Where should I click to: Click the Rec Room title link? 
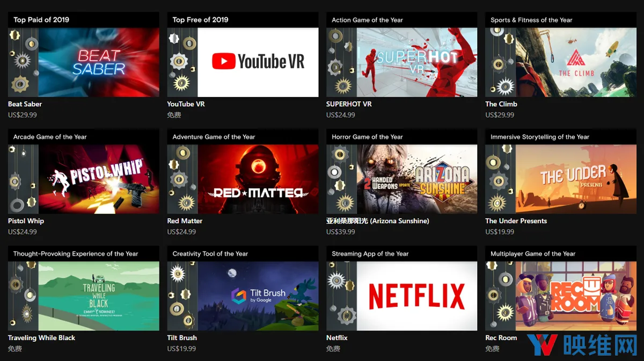(x=501, y=338)
